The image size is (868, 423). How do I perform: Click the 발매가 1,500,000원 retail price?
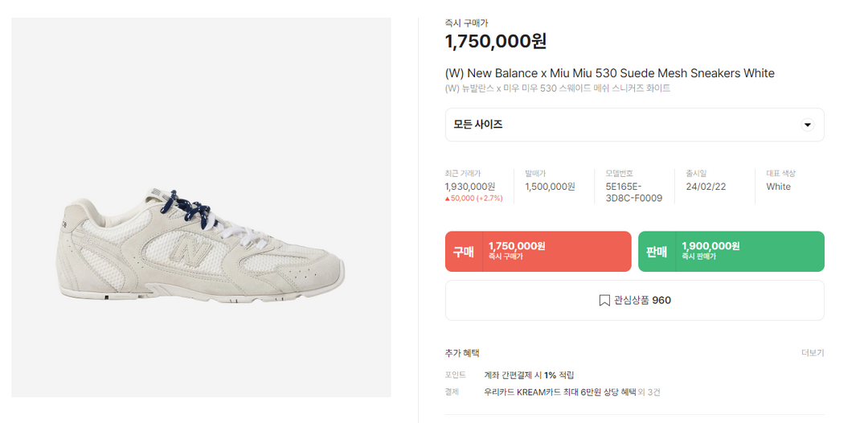(x=550, y=187)
